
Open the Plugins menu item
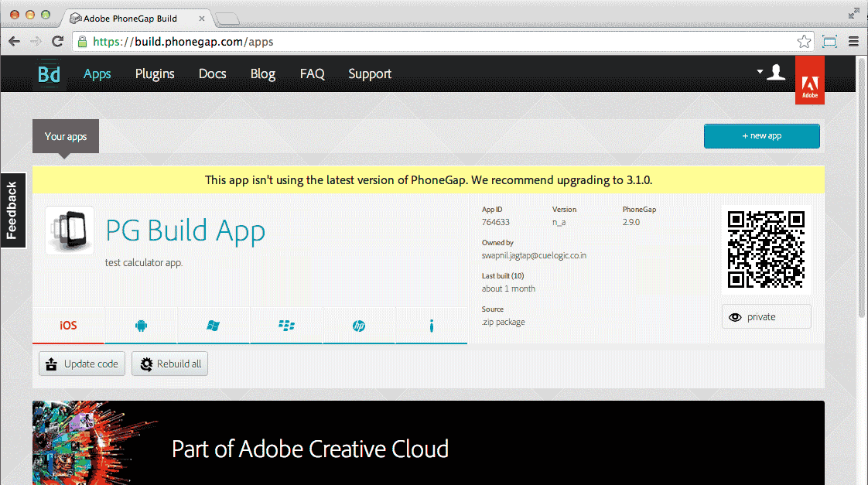pyautogui.click(x=155, y=74)
